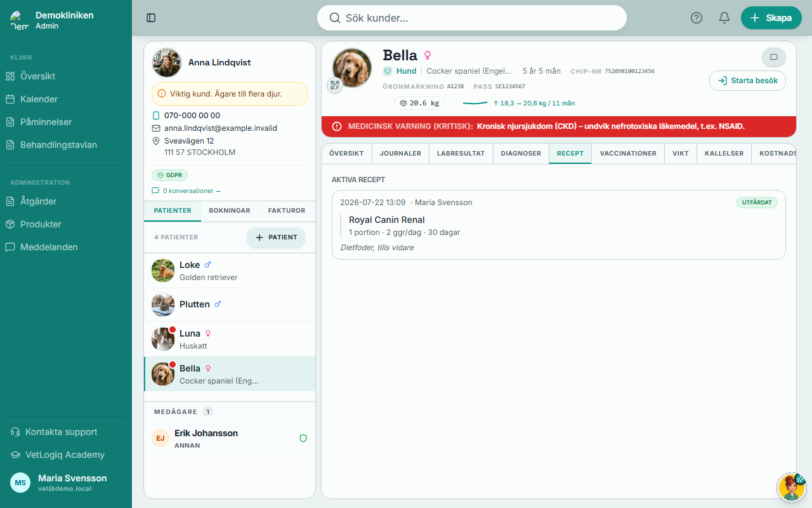Add a new patient with the Patient button
Screen dimensions: 812x508
[x=276, y=237]
